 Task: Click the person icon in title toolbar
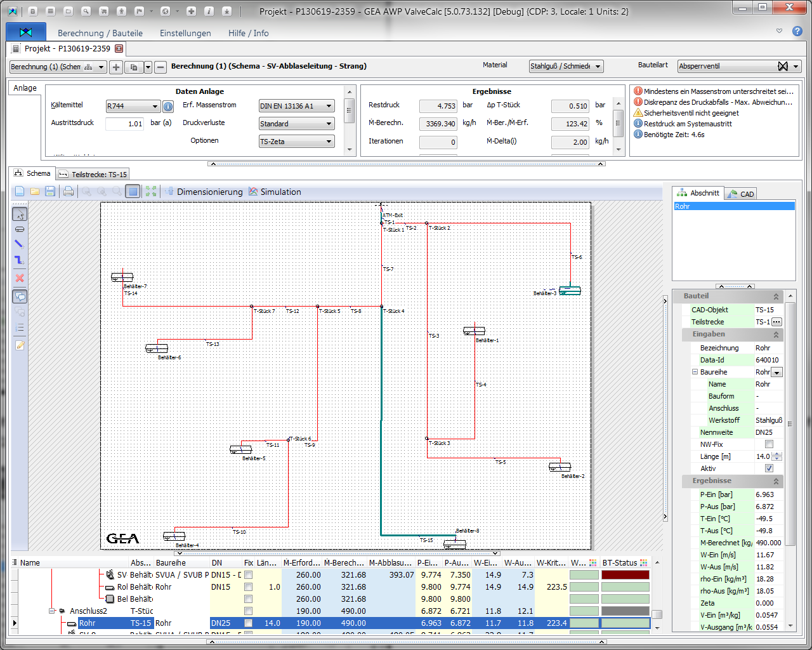122,11
